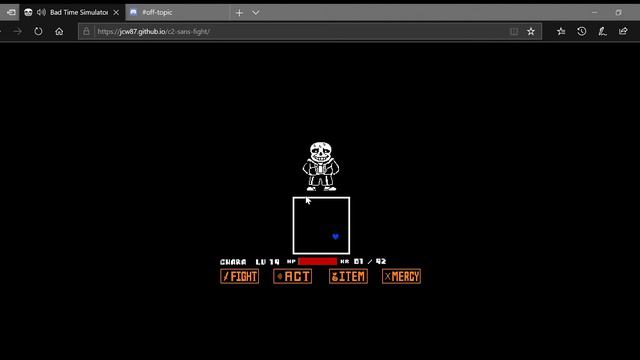Click the site security lock icon
The image size is (640, 360).
[86, 31]
